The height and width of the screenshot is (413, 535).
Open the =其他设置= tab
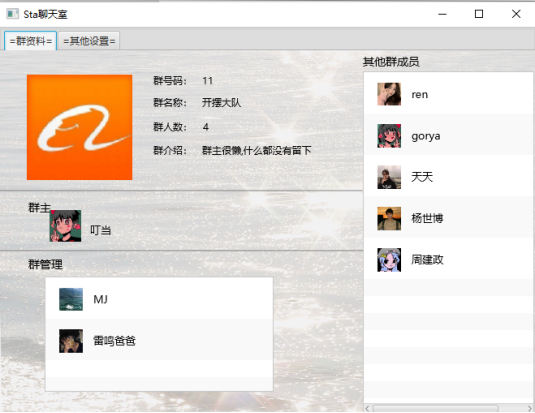tap(89, 41)
